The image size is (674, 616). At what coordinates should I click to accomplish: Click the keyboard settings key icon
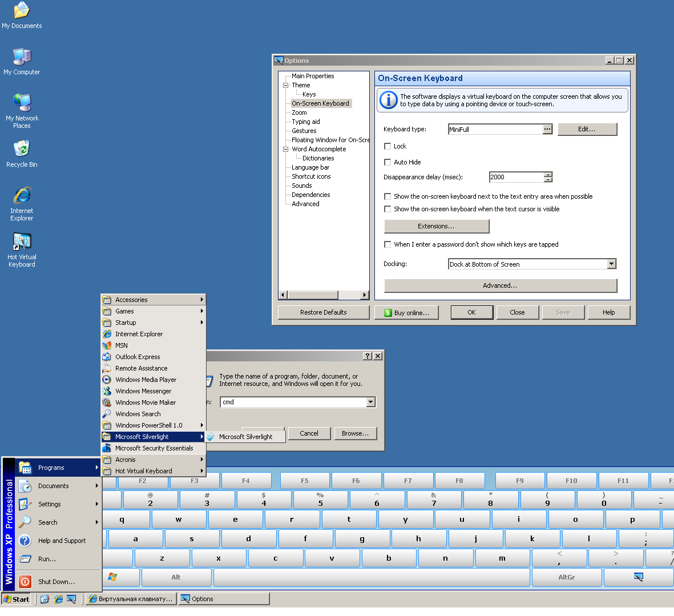(638, 577)
